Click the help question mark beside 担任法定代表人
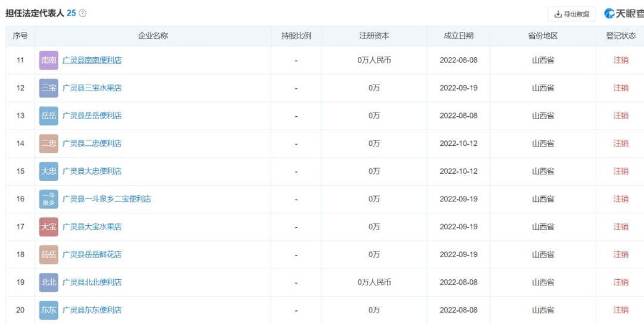Image resolution: width=644 pixels, height=324 pixels. click(82, 13)
